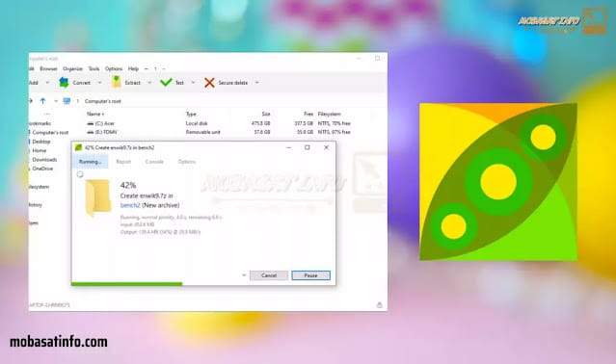Select the (E:) removable drive row
The width and height of the screenshot is (616, 364).
[219, 132]
